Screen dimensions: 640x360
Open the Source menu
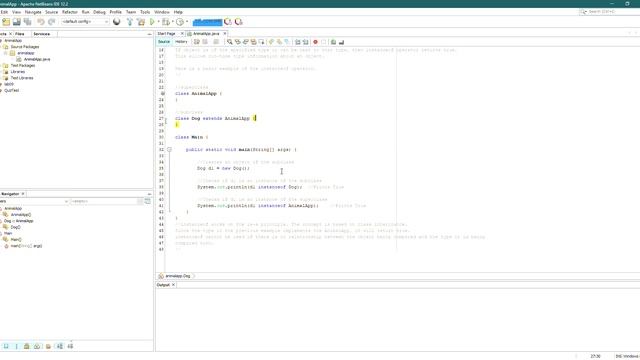[x=51, y=12]
